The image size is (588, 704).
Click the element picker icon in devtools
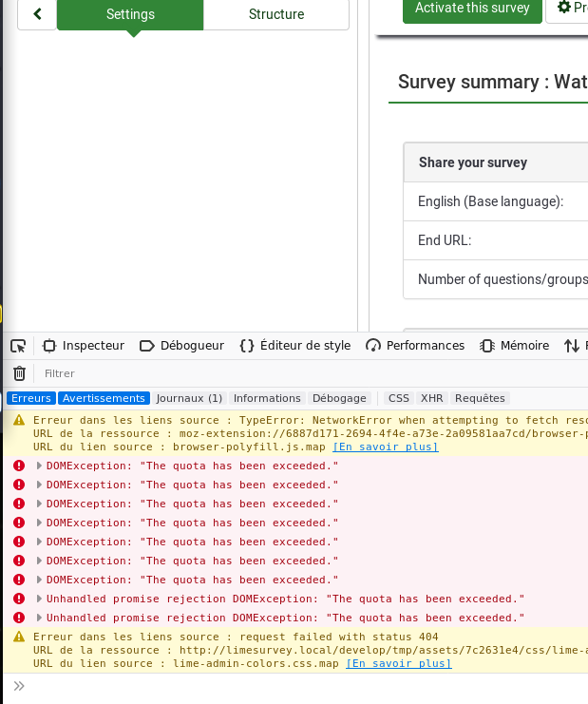18,346
